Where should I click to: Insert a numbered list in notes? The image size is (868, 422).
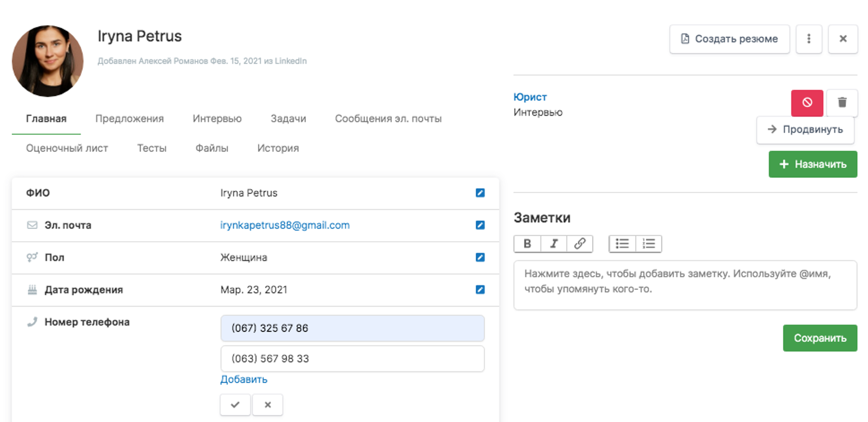click(649, 244)
